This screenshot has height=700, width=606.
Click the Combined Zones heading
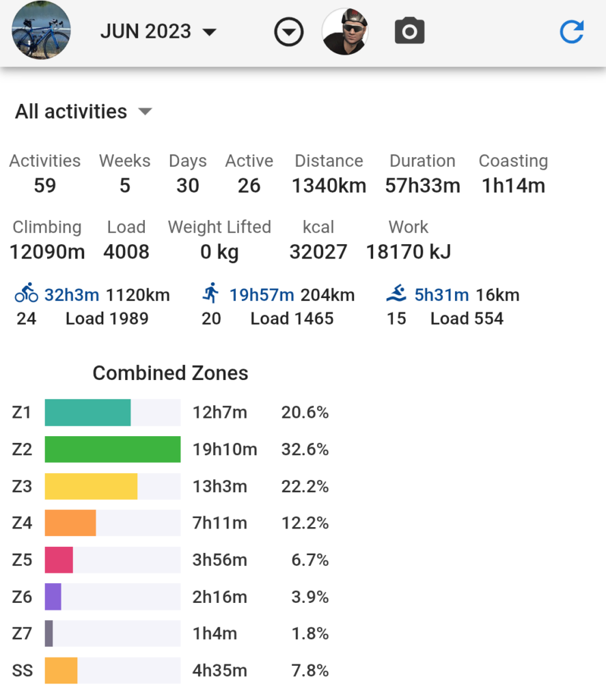[x=170, y=373]
